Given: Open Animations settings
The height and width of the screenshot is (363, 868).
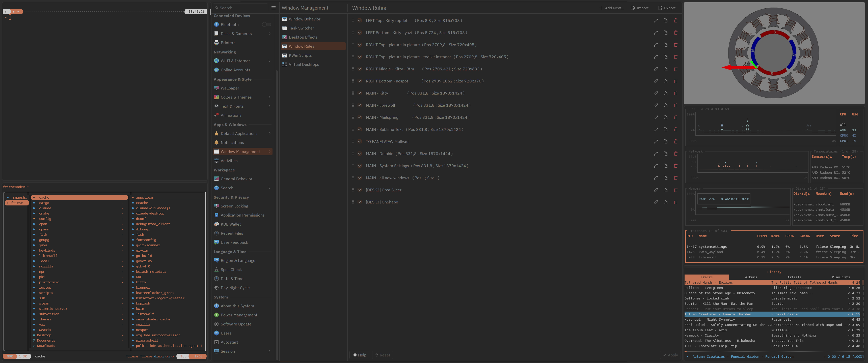Looking at the screenshot, I should pyautogui.click(x=242, y=115).
